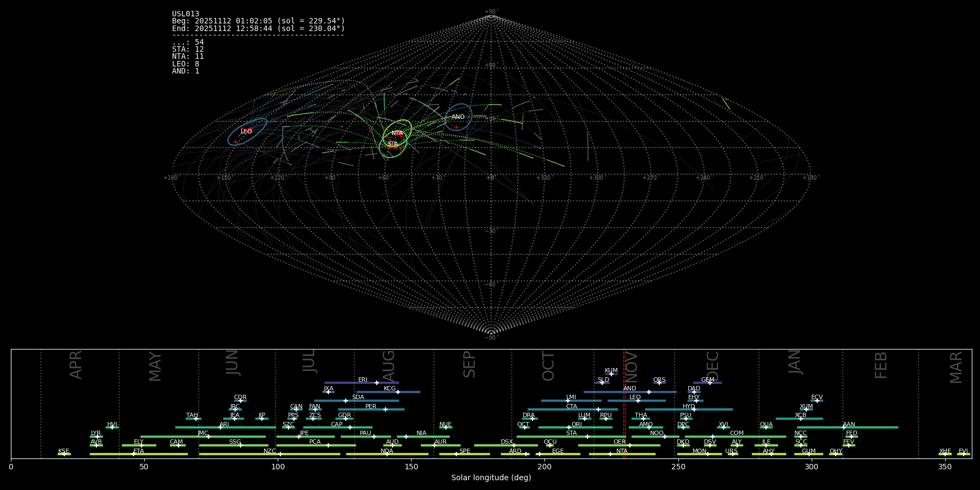The height and width of the screenshot is (490, 980).
Task: Click the 'Solar longitude (deg)' axis label
Action: tap(491, 478)
